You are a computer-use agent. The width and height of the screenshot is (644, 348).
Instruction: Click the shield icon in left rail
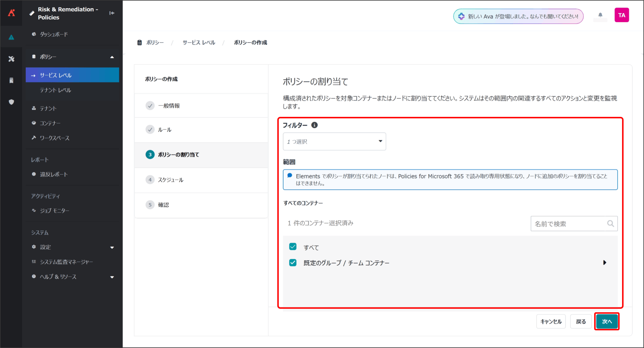point(11,102)
